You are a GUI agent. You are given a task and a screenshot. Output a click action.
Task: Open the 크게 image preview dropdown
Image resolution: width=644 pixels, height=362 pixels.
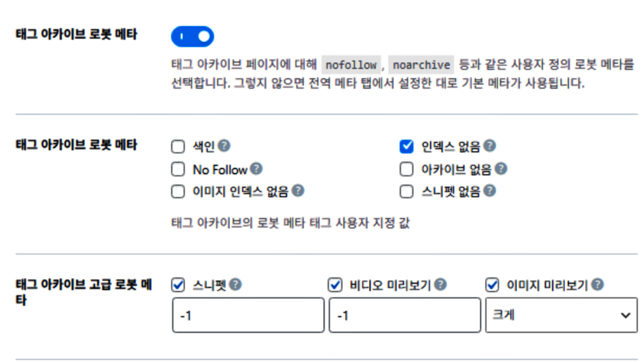point(560,314)
